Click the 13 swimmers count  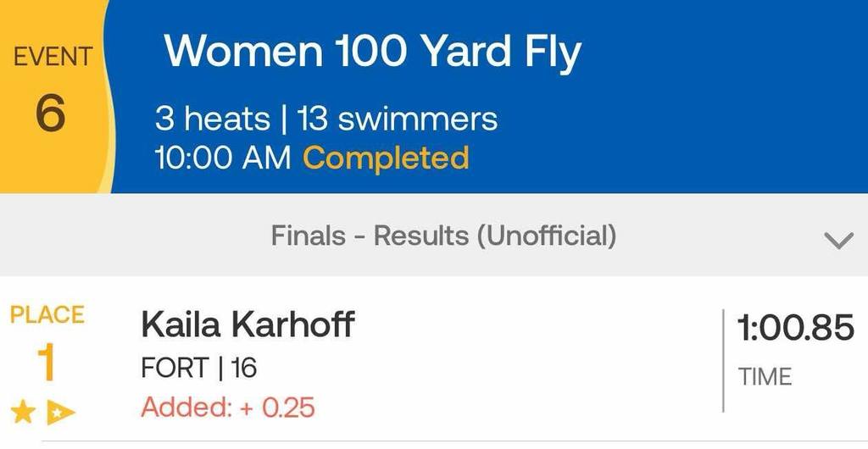click(x=397, y=119)
